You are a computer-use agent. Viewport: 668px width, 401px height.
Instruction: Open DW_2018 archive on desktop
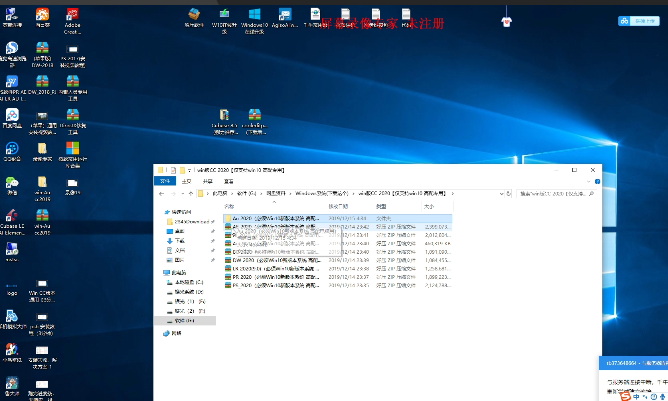click(42, 84)
